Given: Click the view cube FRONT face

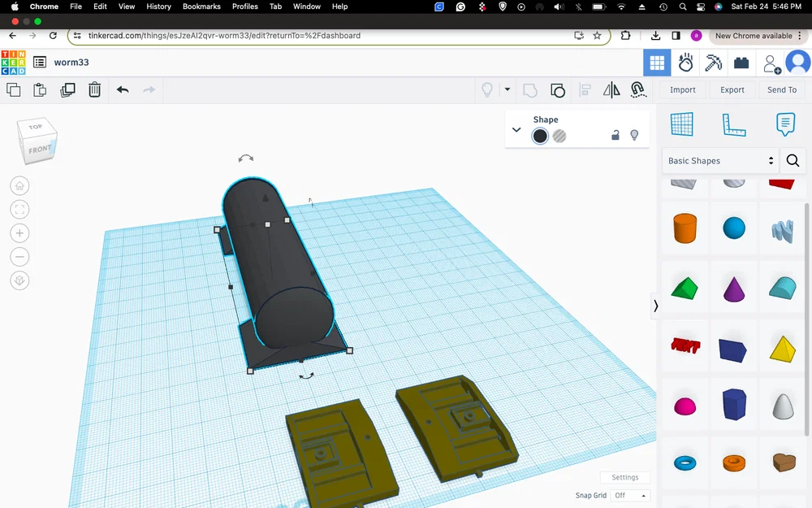Looking at the screenshot, I should pos(39,150).
